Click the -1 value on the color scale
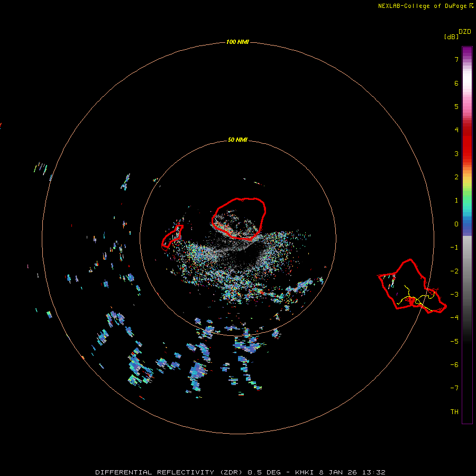This screenshot has height=476, width=476. tap(454, 248)
